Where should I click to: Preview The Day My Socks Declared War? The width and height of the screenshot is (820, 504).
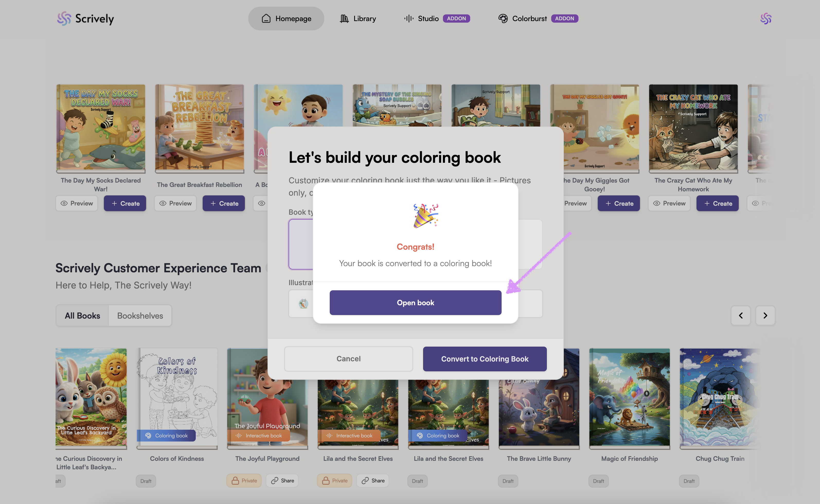pos(77,203)
